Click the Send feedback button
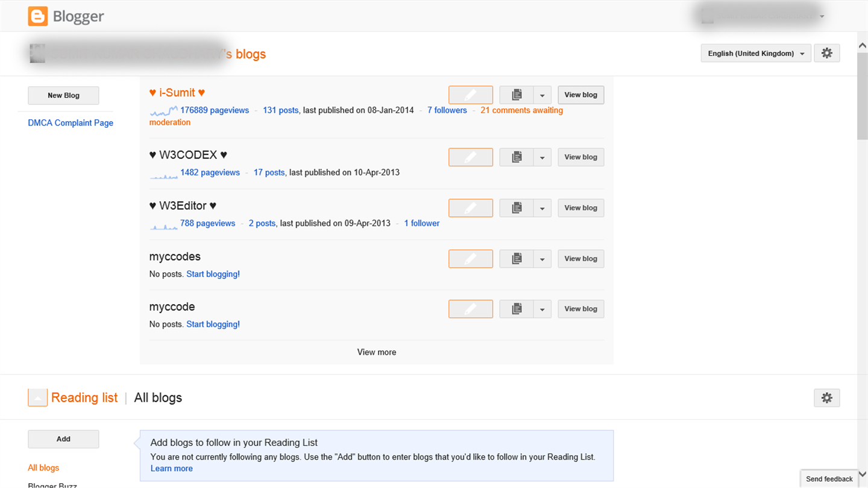Image resolution: width=868 pixels, height=488 pixels. click(x=829, y=479)
